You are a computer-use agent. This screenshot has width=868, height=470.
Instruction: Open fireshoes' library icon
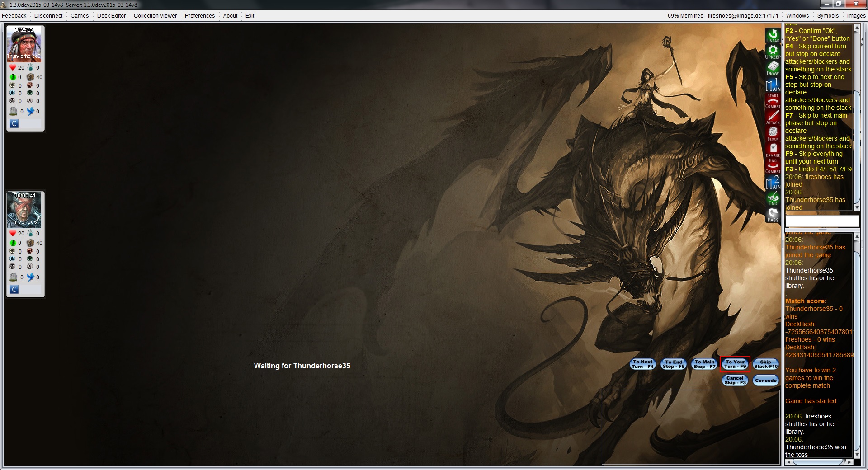pyautogui.click(x=30, y=243)
